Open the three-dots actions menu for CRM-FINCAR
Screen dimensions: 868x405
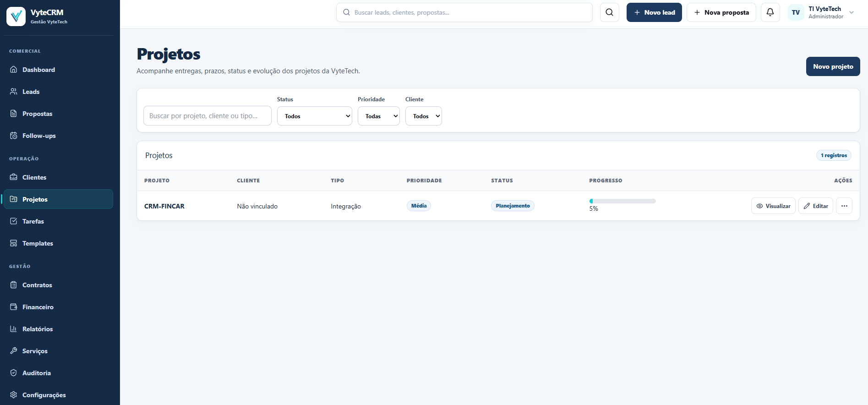[844, 206]
